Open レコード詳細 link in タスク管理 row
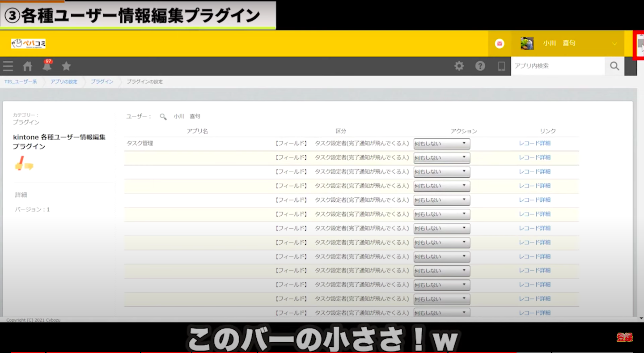Image resolution: width=644 pixels, height=353 pixels. 534,144
